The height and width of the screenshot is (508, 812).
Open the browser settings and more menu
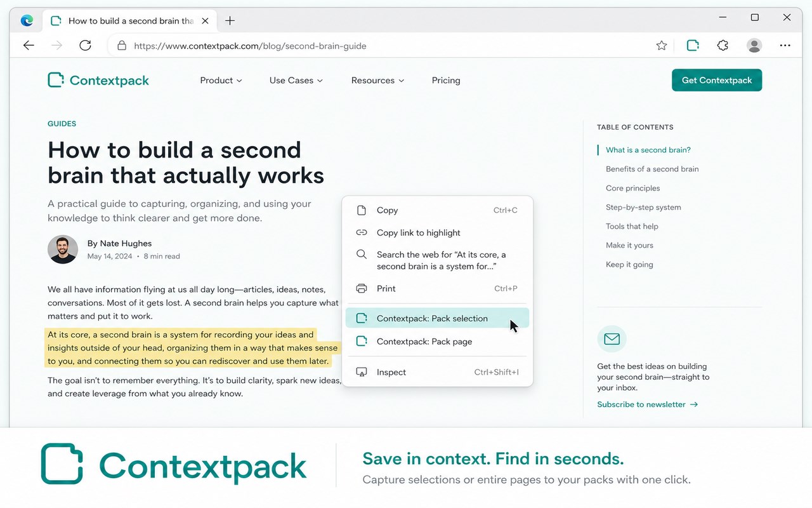tap(785, 46)
